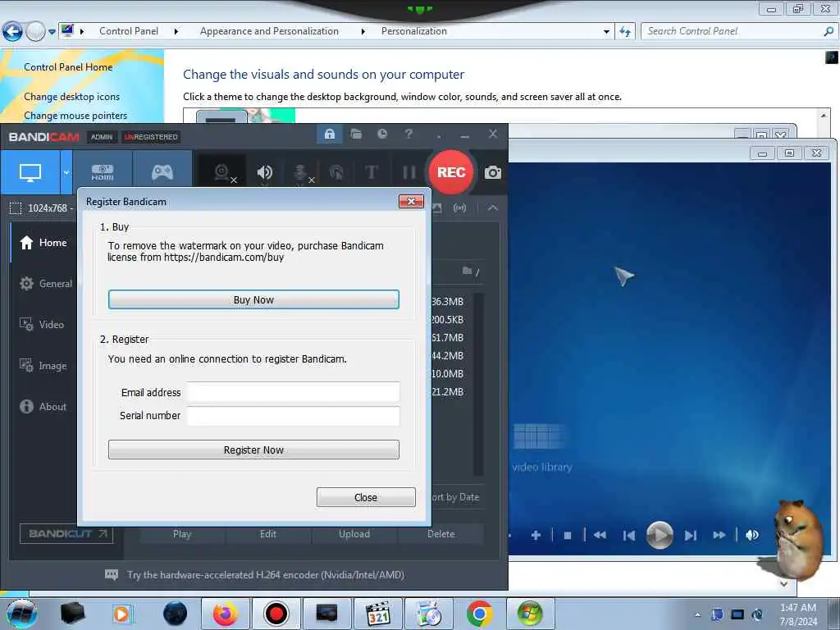Collapse panel with the chevron-up icon
The image size is (840, 630).
click(x=493, y=208)
